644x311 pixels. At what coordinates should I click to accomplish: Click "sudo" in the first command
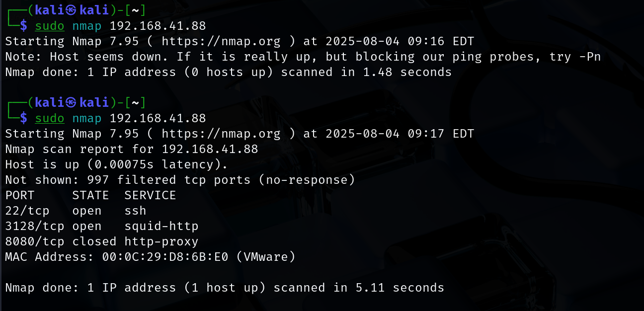pyautogui.click(x=49, y=26)
